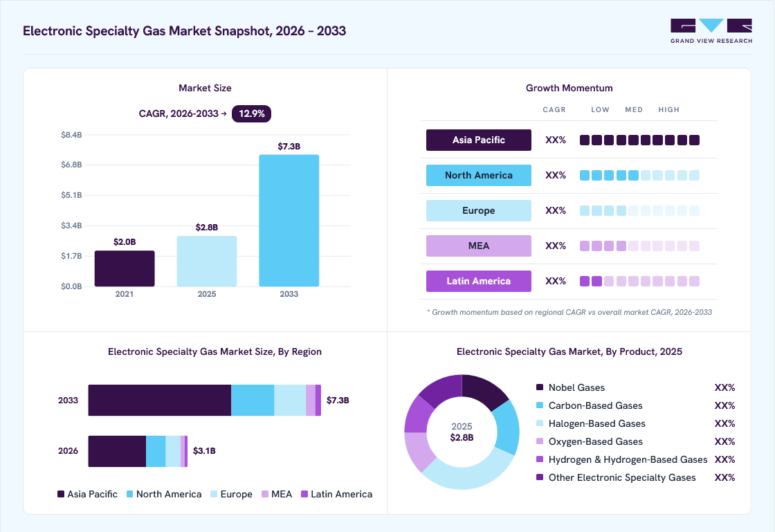Click the Asia Pacific segment of the 2033 bar

(x=160, y=400)
